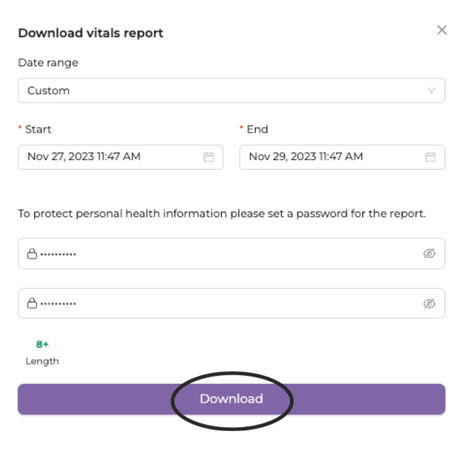This screenshot has width=476, height=457.
Task: Click the lock icon in confirm password field
Action: pyautogui.click(x=32, y=303)
